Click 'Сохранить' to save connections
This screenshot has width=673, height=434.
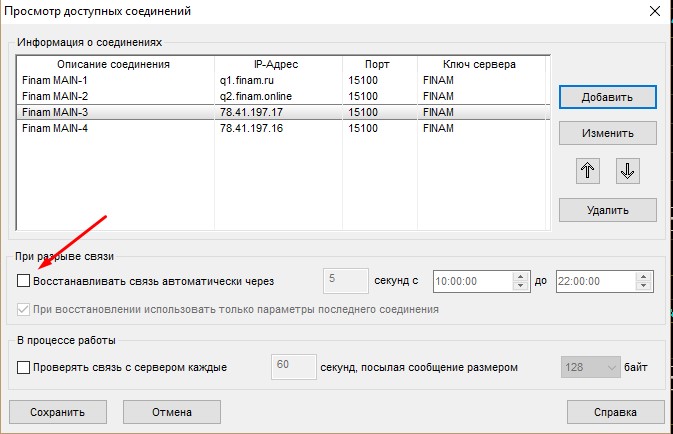point(57,411)
